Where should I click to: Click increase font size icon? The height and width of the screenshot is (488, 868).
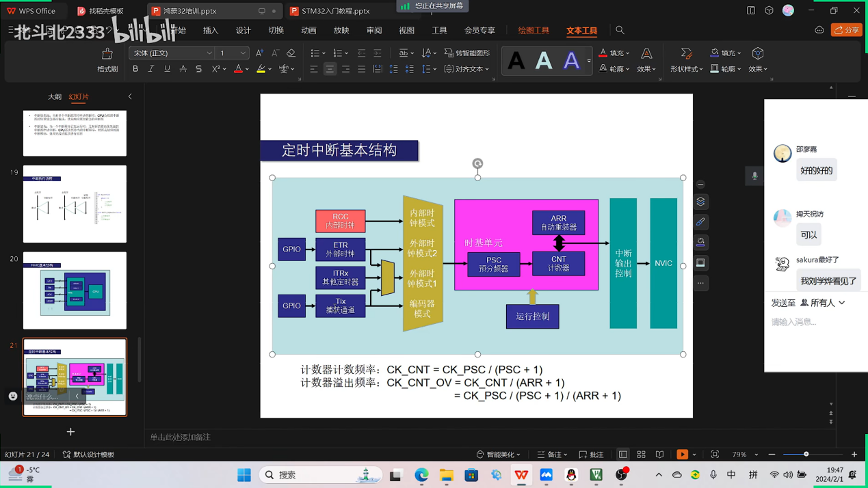point(259,53)
